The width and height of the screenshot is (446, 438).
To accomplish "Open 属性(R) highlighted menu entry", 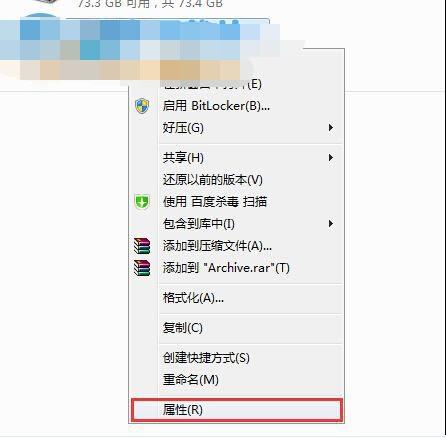I will pos(236,410).
